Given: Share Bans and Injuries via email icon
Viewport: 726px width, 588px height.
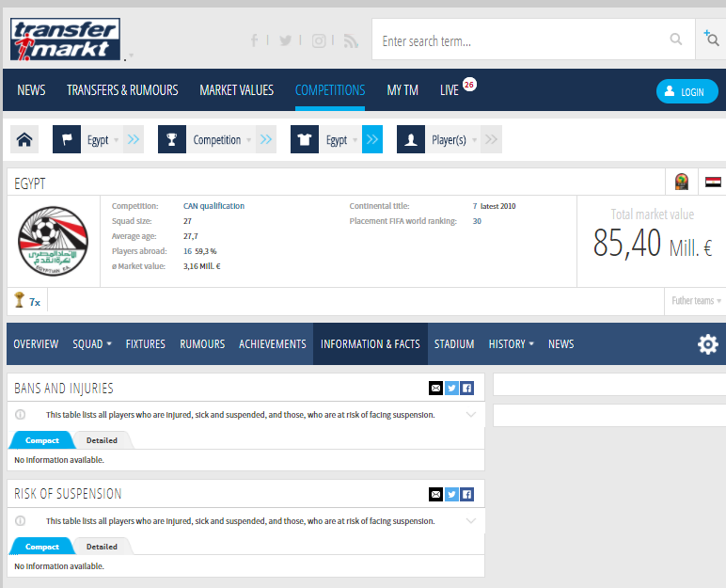Looking at the screenshot, I should [435, 388].
